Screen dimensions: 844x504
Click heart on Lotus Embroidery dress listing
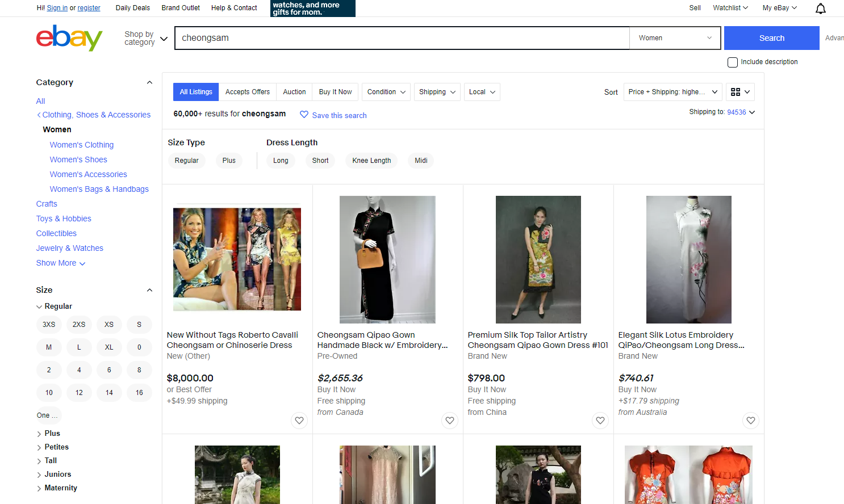point(751,421)
